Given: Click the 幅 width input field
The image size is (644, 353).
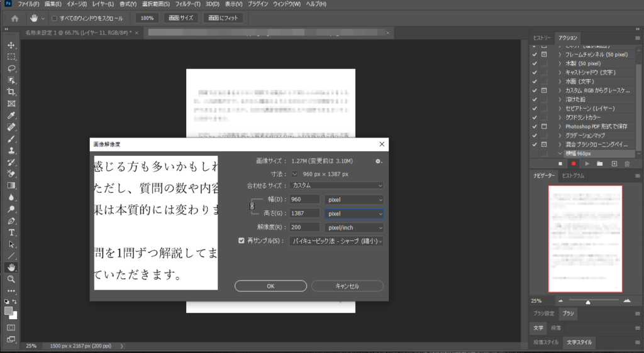Looking at the screenshot, I should pos(304,199).
